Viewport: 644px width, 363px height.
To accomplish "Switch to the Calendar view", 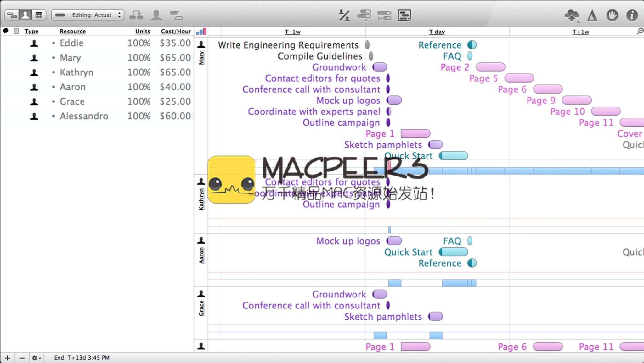I will [39, 15].
